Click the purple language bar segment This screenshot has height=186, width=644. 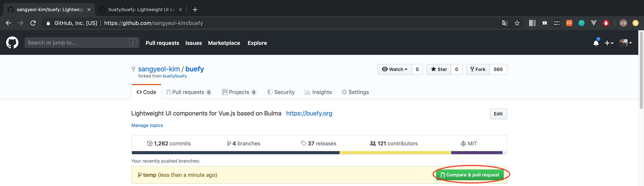[477, 152]
